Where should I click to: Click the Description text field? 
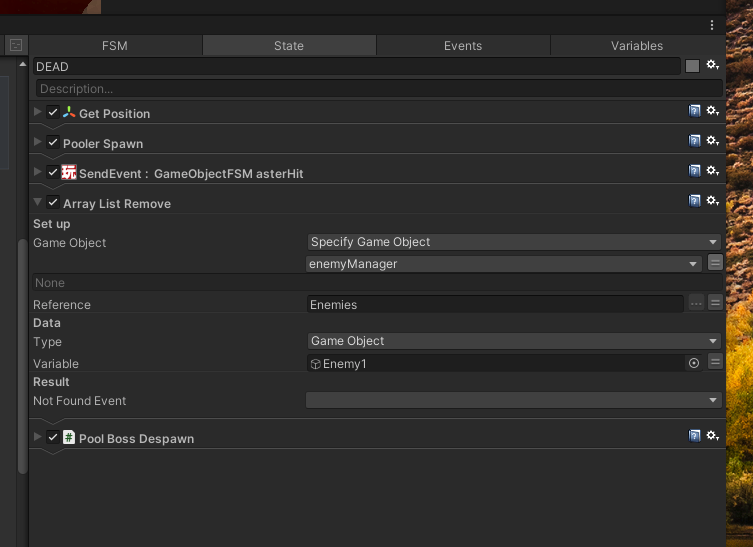pyautogui.click(x=378, y=89)
